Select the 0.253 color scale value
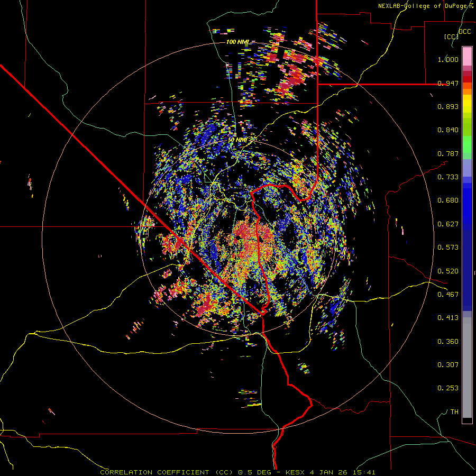 (448, 388)
